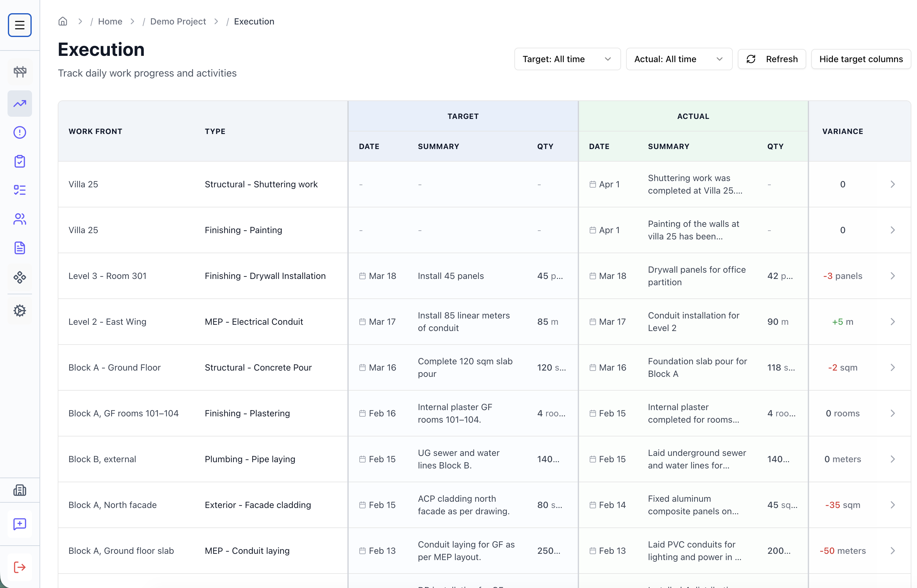Expand the Block A North facade row chevron
Viewport: 917px width, 588px height.
coord(892,505)
